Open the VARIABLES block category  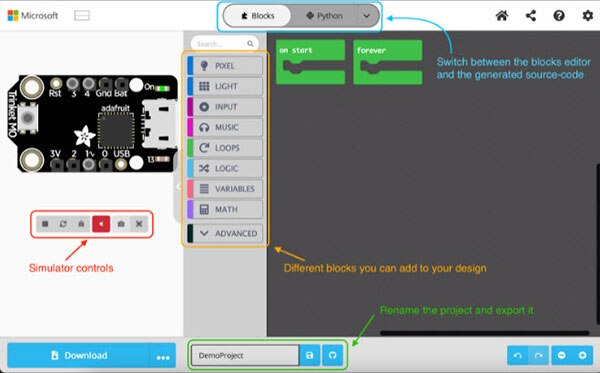225,189
